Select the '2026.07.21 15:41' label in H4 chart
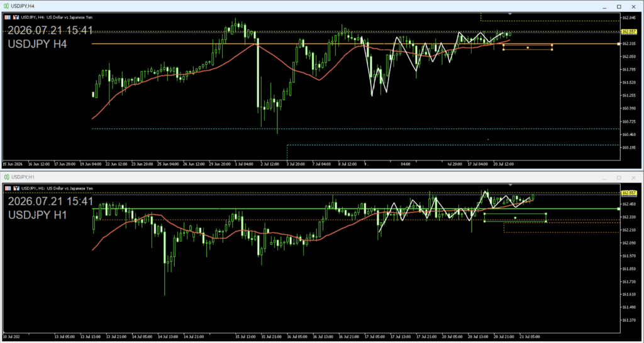 50,30
